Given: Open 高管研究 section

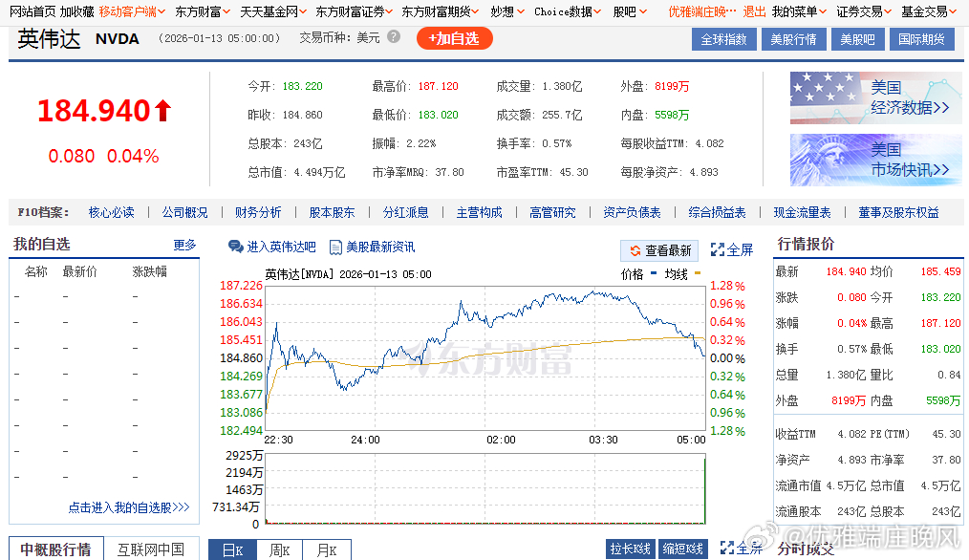Looking at the screenshot, I should coord(552,212).
